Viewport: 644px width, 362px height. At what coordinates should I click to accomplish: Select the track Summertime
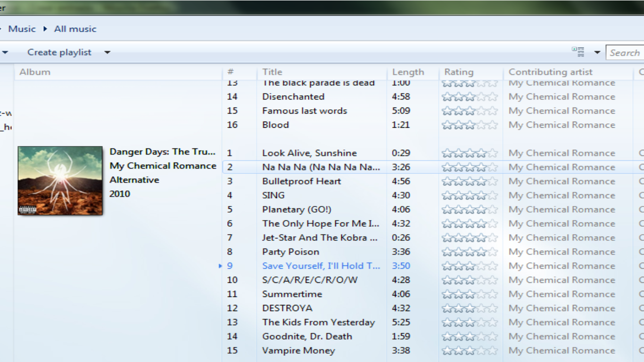coord(292,294)
